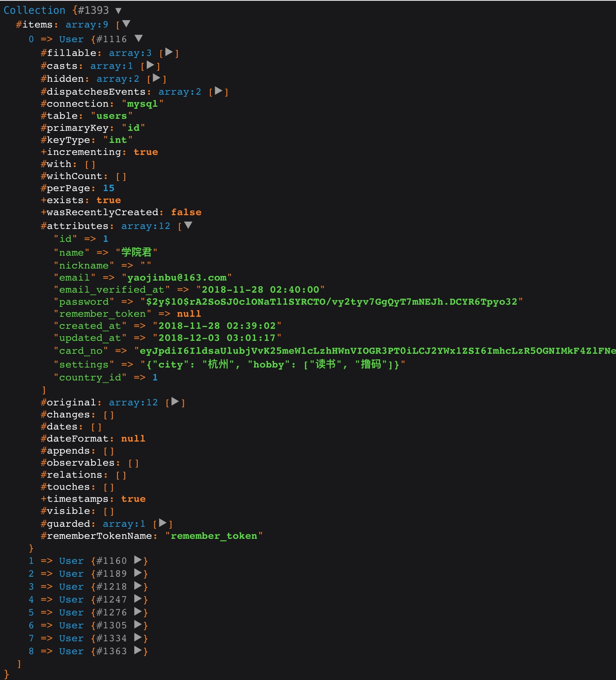
Task: Expand the #dispatchesEvents array:2
Action: [219, 91]
